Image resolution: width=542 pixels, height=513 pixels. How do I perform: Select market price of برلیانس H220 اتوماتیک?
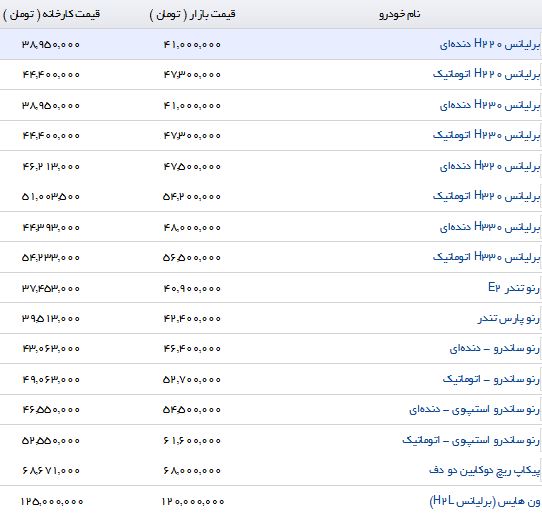(x=192, y=75)
